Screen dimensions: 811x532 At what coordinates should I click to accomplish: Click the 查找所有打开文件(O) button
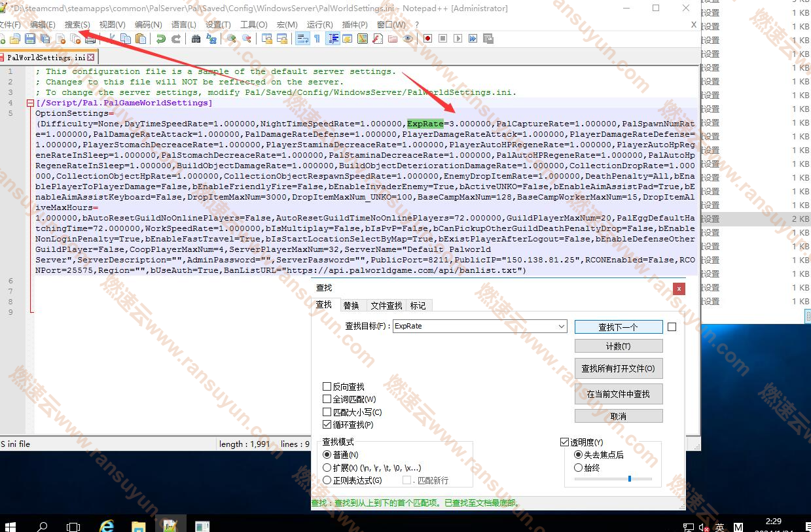tap(618, 368)
